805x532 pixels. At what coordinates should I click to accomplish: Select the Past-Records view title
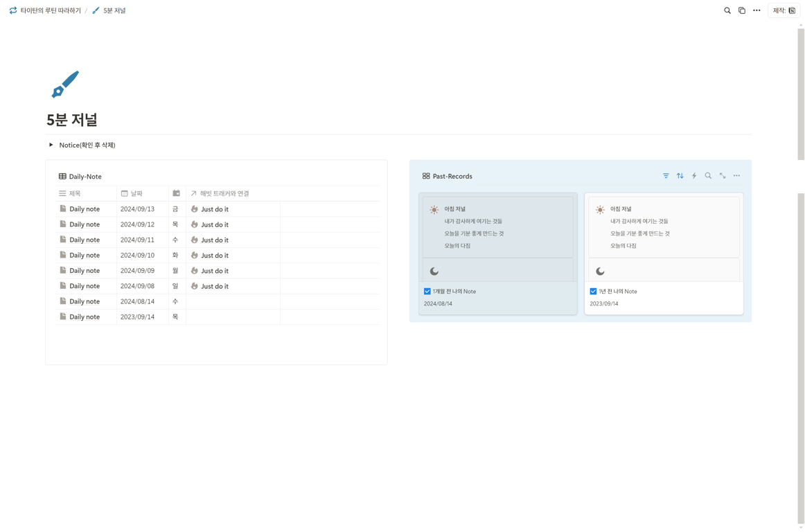click(452, 176)
